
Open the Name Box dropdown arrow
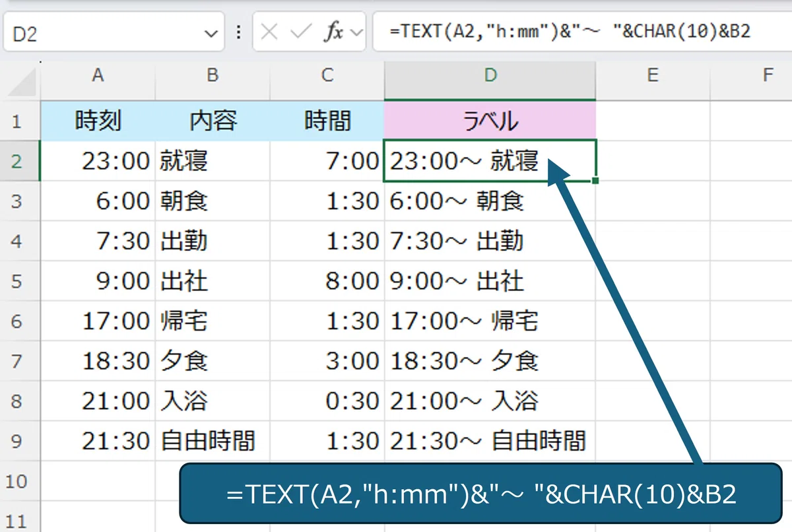(x=210, y=33)
